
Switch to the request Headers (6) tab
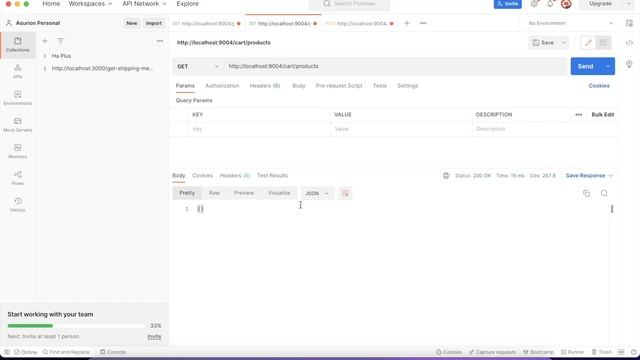point(265,86)
